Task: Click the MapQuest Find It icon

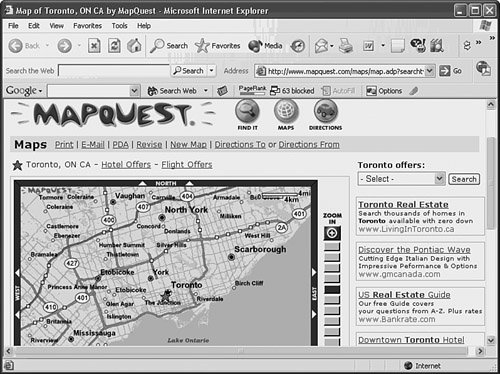Action: pos(247,111)
